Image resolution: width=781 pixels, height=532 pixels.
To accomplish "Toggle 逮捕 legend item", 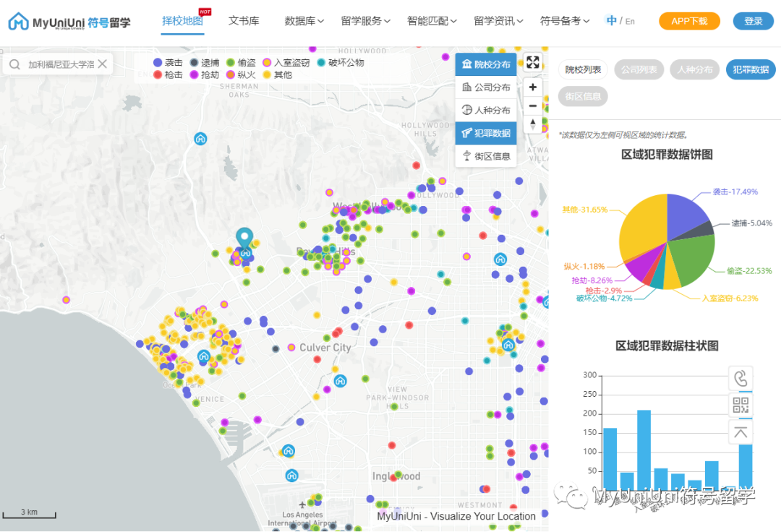I will click(204, 63).
